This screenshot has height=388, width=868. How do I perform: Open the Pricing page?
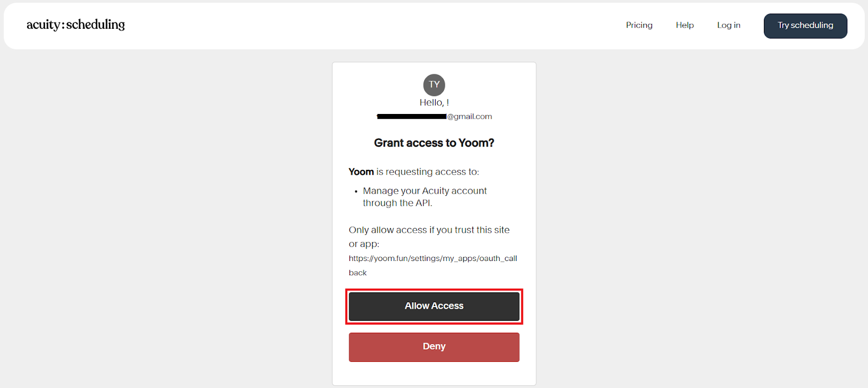(639, 25)
